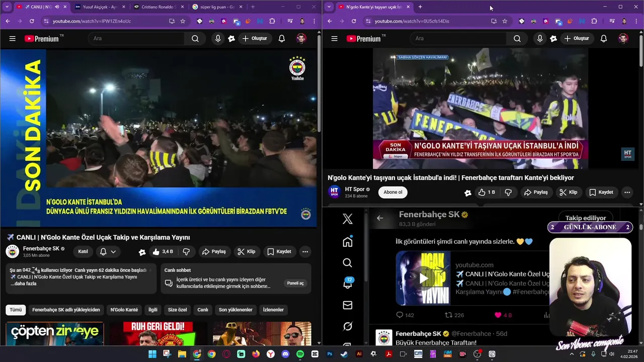Open Grok icon in X sidebar
Screen dimensions: 644x362
348,326
